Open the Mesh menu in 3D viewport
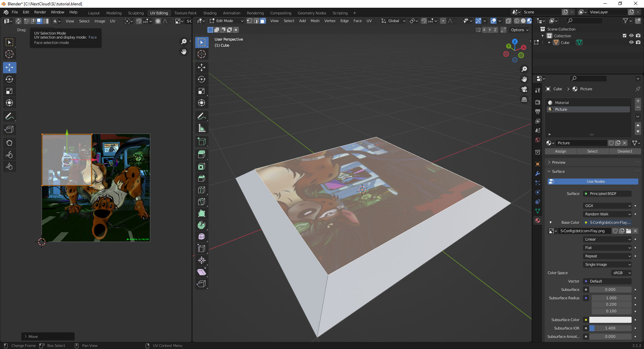 (x=315, y=21)
